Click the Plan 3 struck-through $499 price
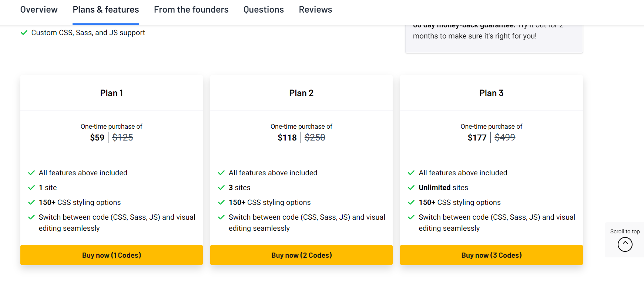Viewport: 644px width, 284px height. (505, 138)
